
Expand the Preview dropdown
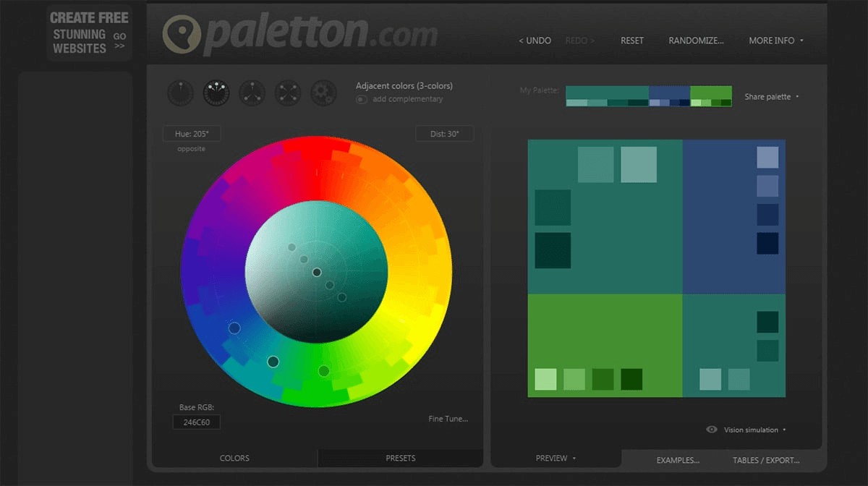pos(554,458)
